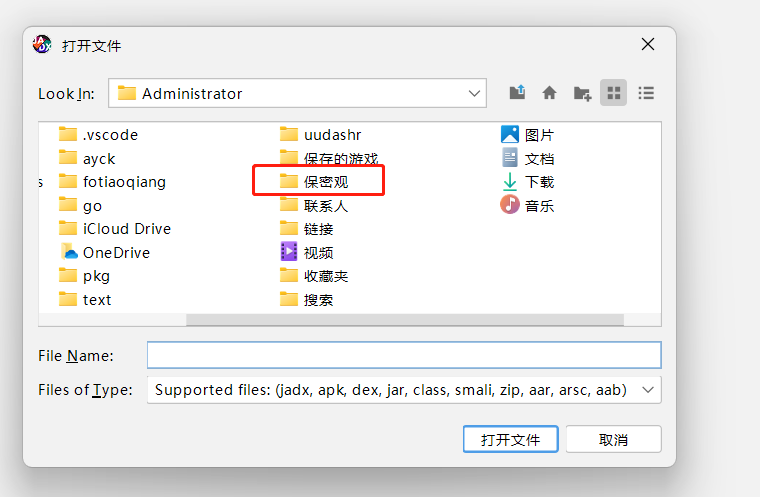This screenshot has height=497, width=760.
Task: Select the .vscode folder
Action: [x=98, y=134]
